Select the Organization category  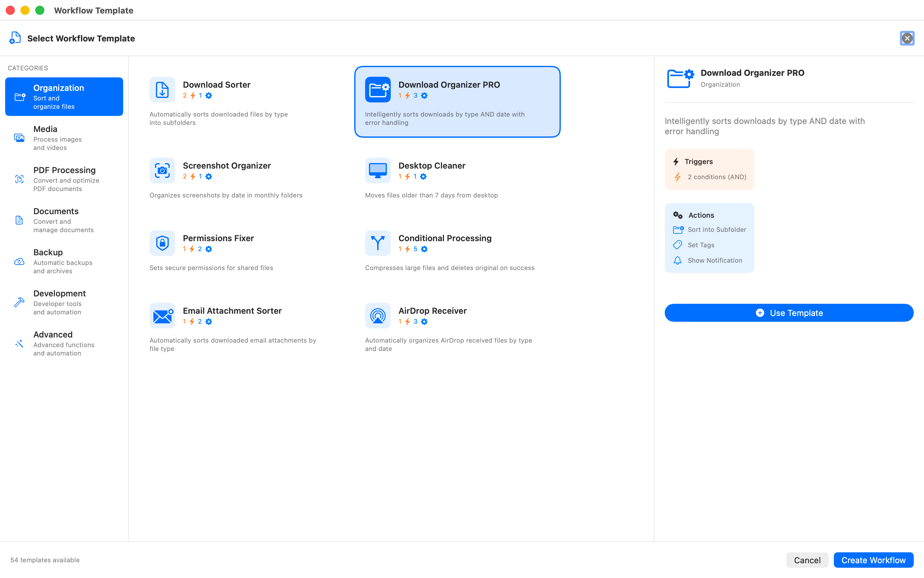tap(64, 97)
